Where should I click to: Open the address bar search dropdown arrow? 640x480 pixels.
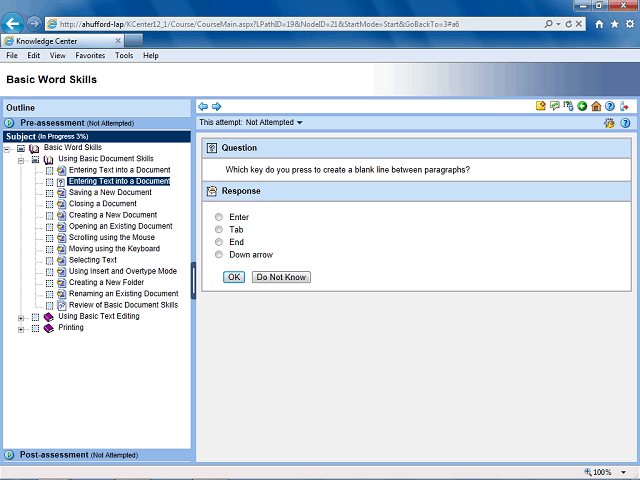pyautogui.click(x=558, y=24)
